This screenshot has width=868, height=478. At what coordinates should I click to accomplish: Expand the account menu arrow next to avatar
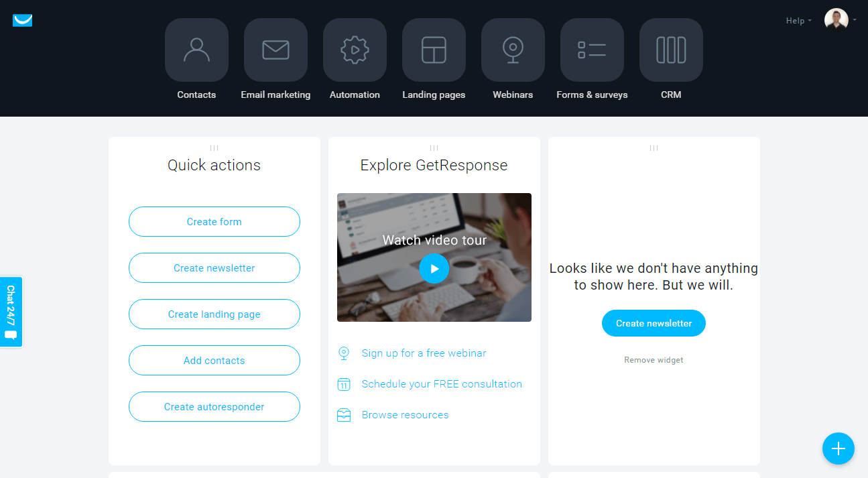(x=855, y=20)
